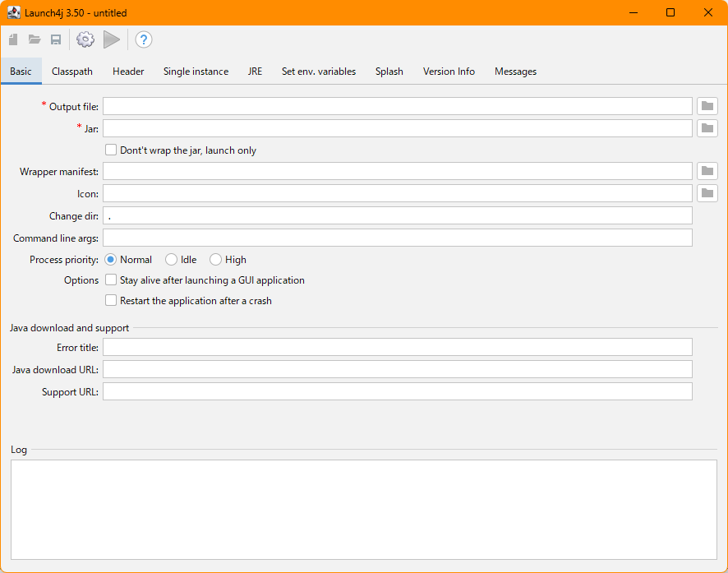Focus the Jar text field
The height and width of the screenshot is (573, 728).
point(398,128)
